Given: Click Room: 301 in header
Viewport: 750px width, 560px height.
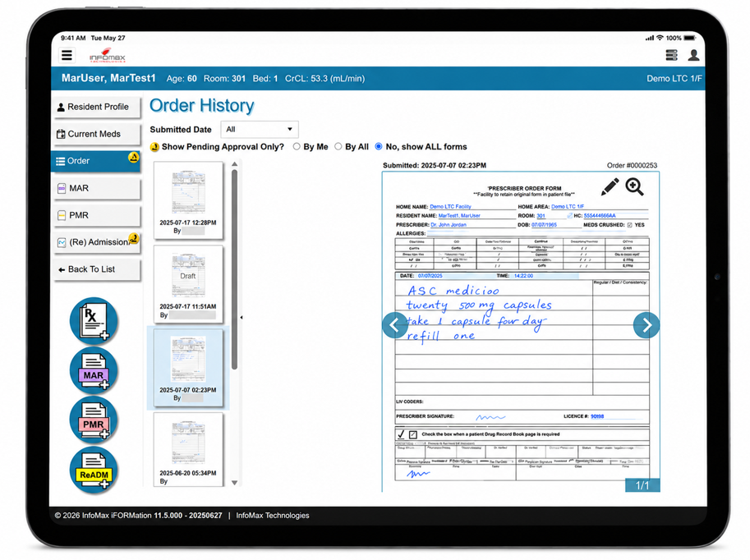Looking at the screenshot, I should (x=224, y=79).
